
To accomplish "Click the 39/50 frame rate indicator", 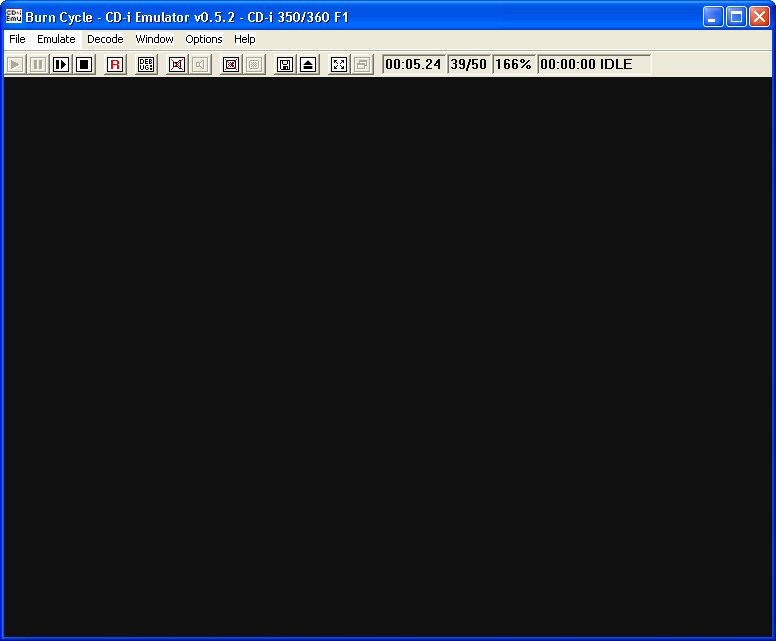I will (x=468, y=64).
